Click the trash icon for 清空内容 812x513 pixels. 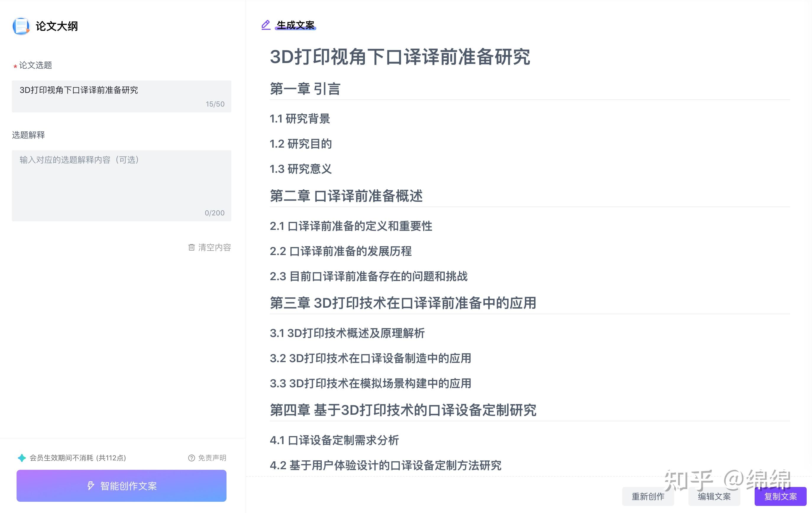tap(191, 247)
